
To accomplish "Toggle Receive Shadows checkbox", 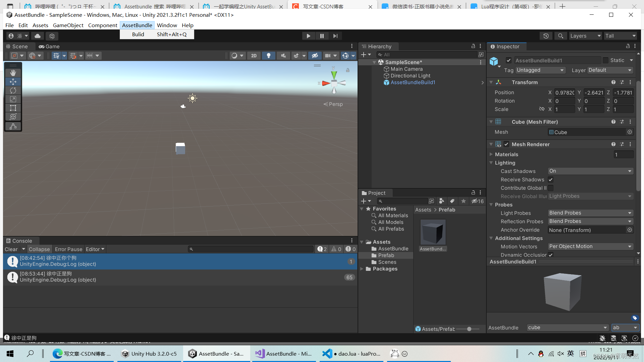I will point(551,179).
